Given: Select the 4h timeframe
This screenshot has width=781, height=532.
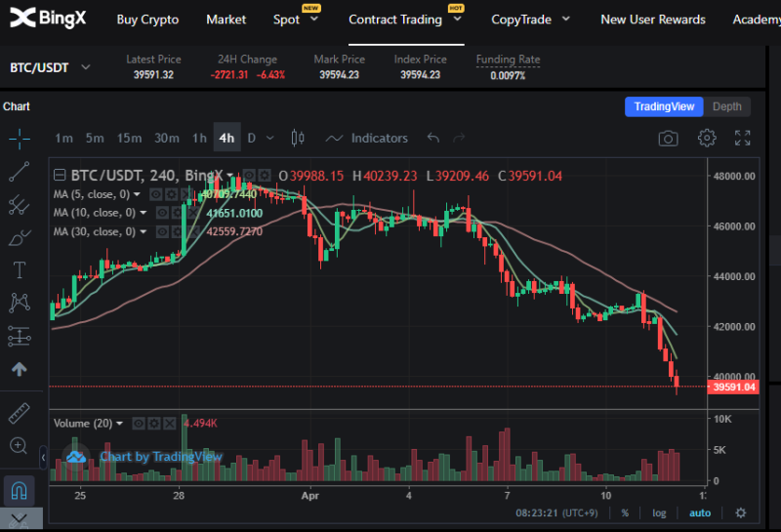Looking at the screenshot, I should coord(226,138).
